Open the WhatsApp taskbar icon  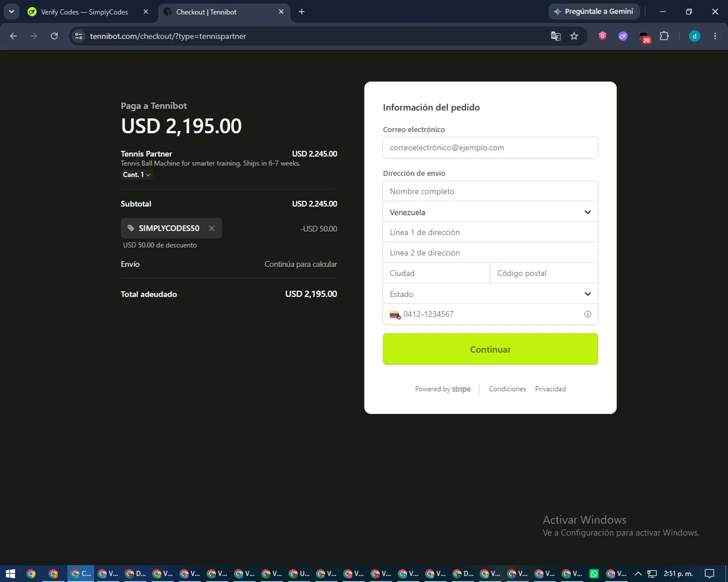pyautogui.click(x=594, y=574)
